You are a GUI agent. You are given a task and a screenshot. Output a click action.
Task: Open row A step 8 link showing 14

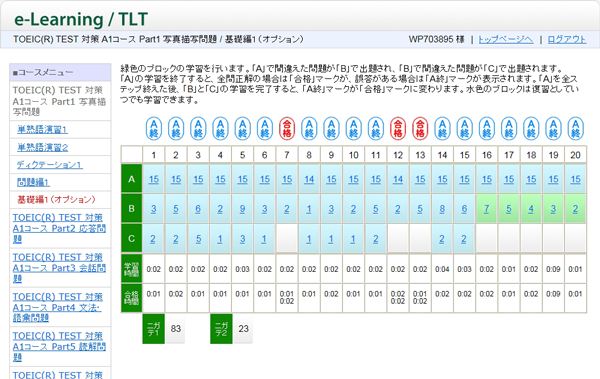(309, 179)
